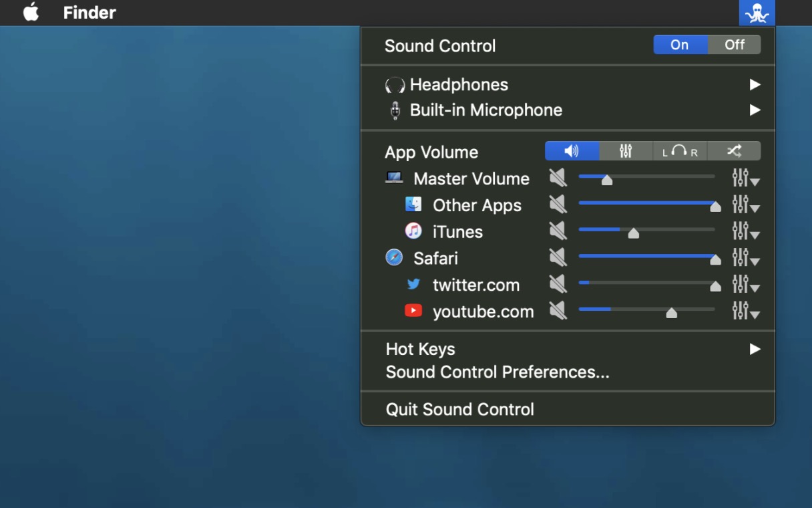812x508 pixels.
Task: Open the Headphones output submenu
Action: tap(568, 85)
